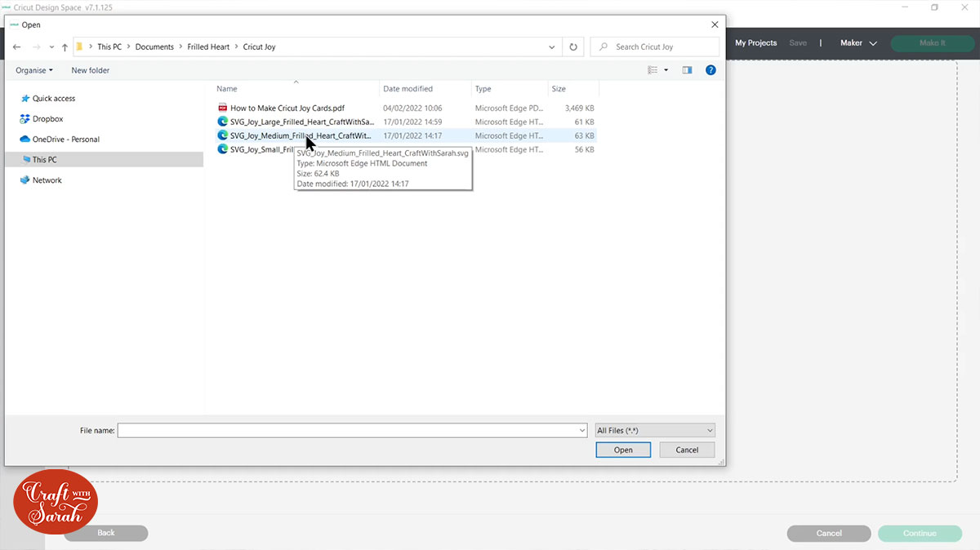This screenshot has width=980, height=550.
Task: Open the All Files type dropdown
Action: point(655,430)
